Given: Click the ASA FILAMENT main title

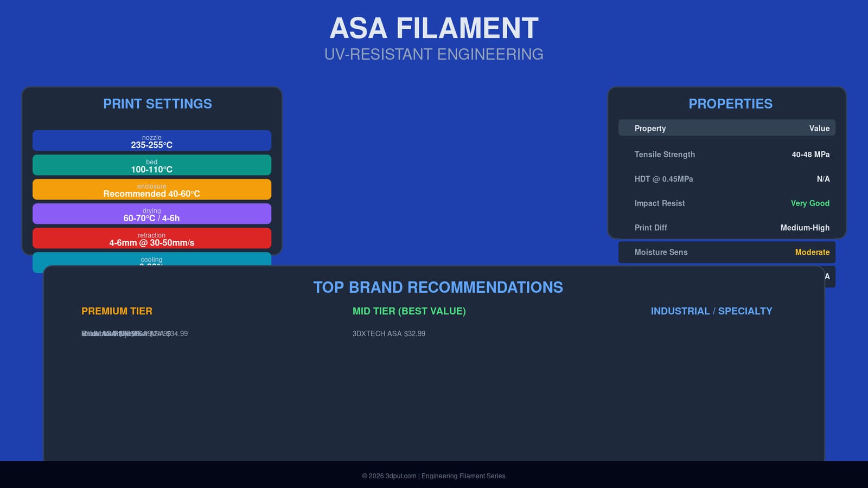Looking at the screenshot, I should tap(433, 28).
